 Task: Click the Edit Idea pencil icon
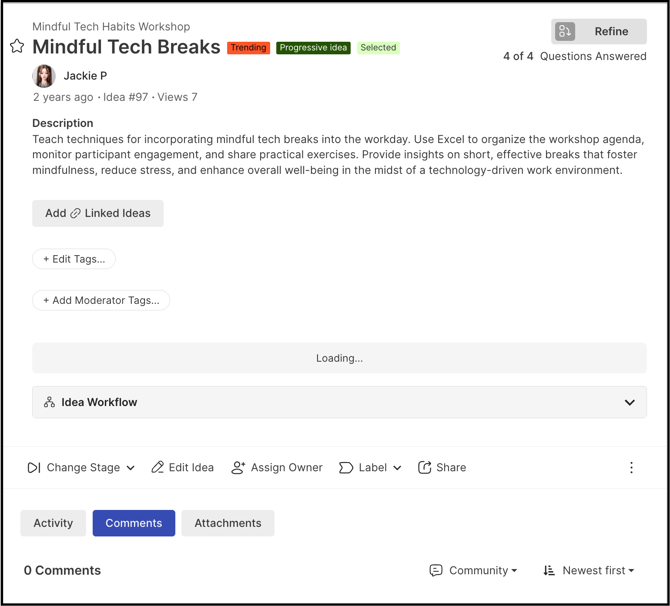[x=157, y=467]
